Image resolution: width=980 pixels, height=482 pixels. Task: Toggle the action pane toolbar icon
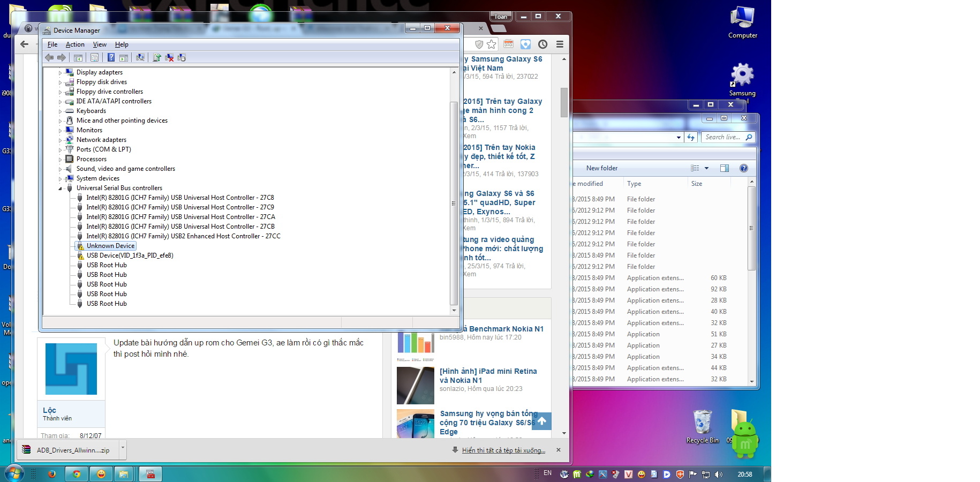(x=124, y=57)
